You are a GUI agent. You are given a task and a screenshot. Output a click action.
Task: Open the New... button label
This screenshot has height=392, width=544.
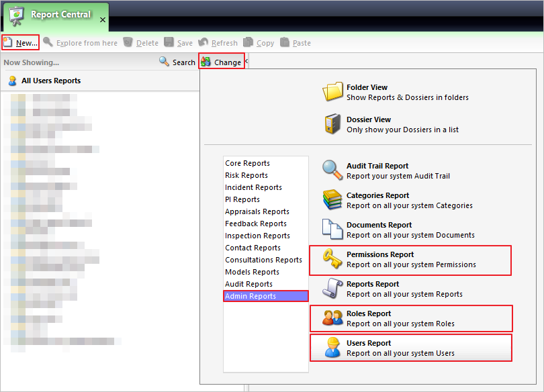pos(27,43)
